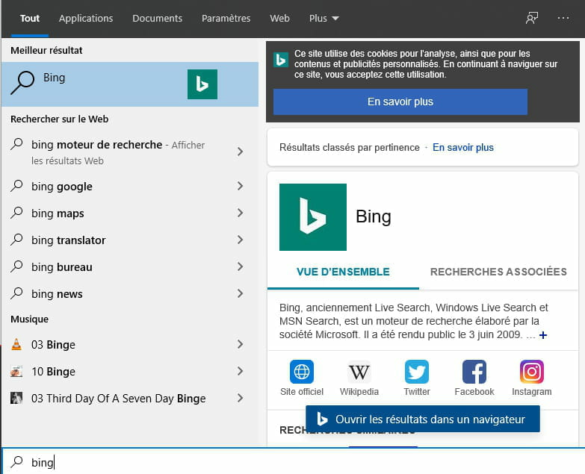Expand the bing maps chevron
The height and width of the screenshot is (474, 585).
[240, 213]
